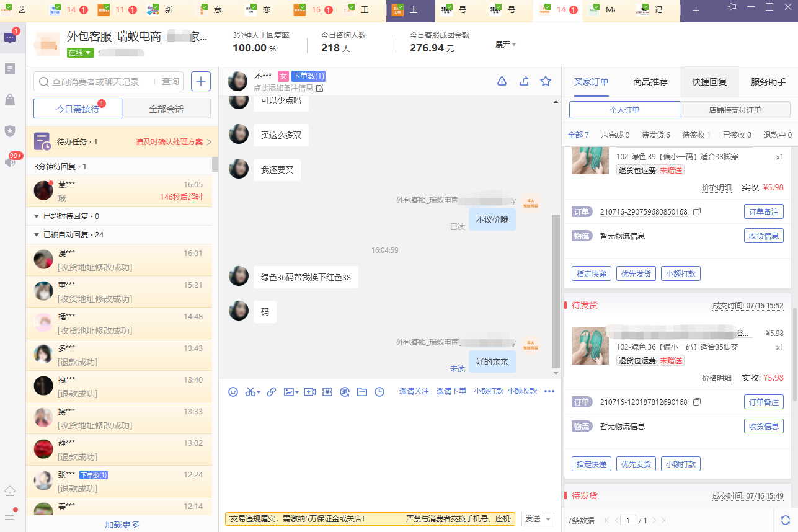Click the refresh icon in order panel

(x=786, y=520)
